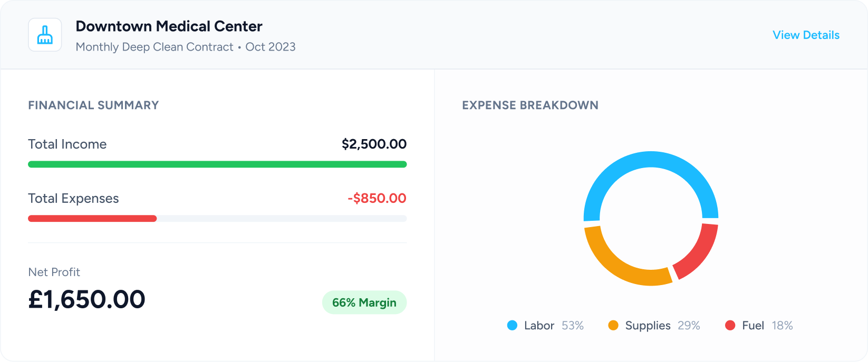Click the Fuel legend label
The image size is (868, 362).
tap(753, 326)
